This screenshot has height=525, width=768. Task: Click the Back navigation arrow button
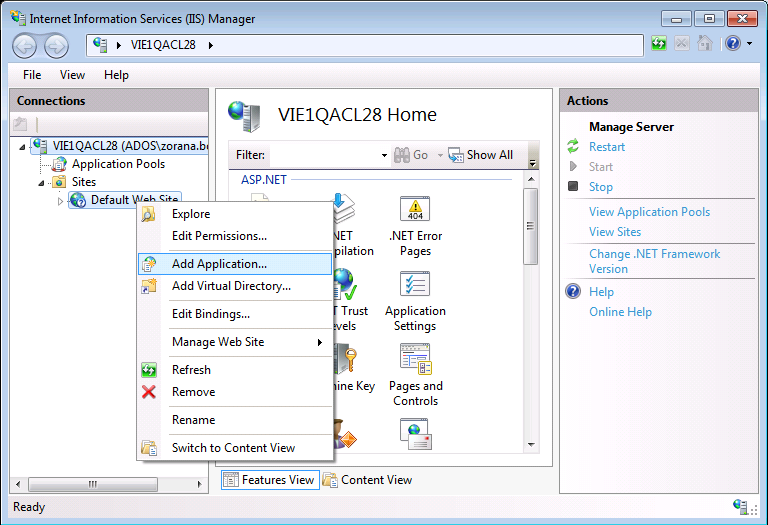pyautogui.click(x=25, y=45)
